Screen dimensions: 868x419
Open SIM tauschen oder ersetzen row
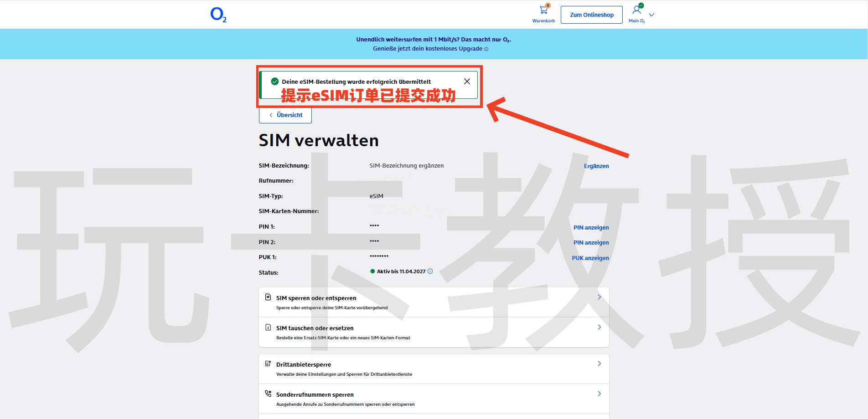434,332
